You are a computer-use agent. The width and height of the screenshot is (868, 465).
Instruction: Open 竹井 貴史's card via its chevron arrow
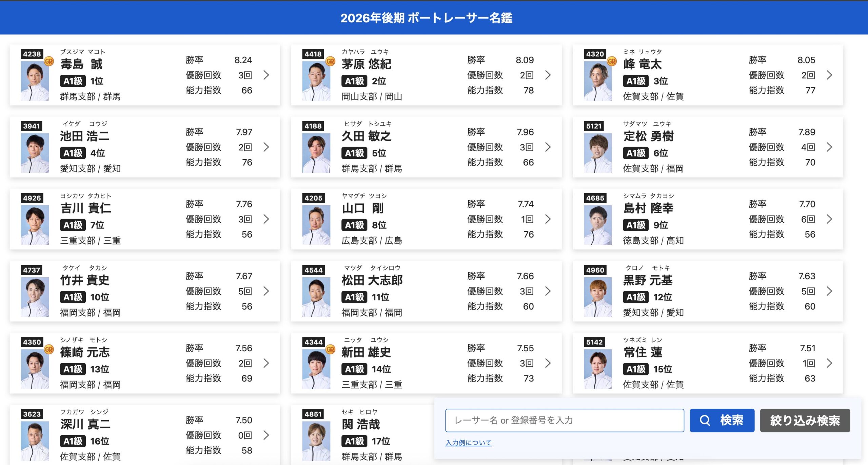click(267, 291)
